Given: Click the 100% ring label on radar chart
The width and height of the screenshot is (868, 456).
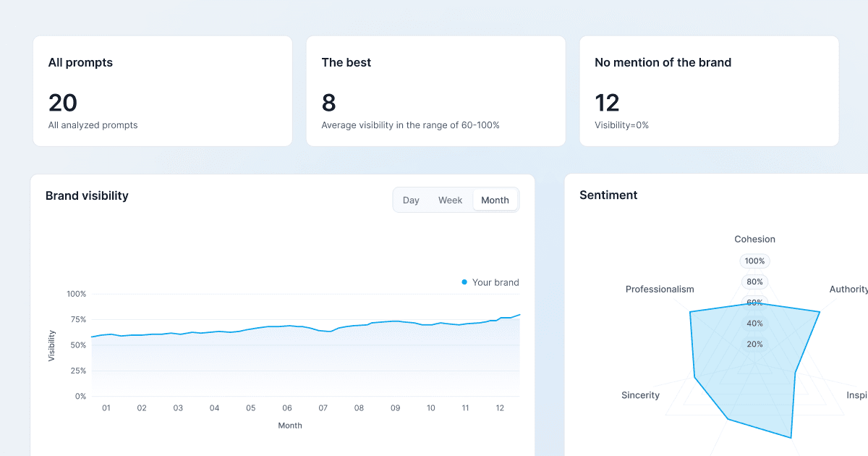Looking at the screenshot, I should [754, 261].
